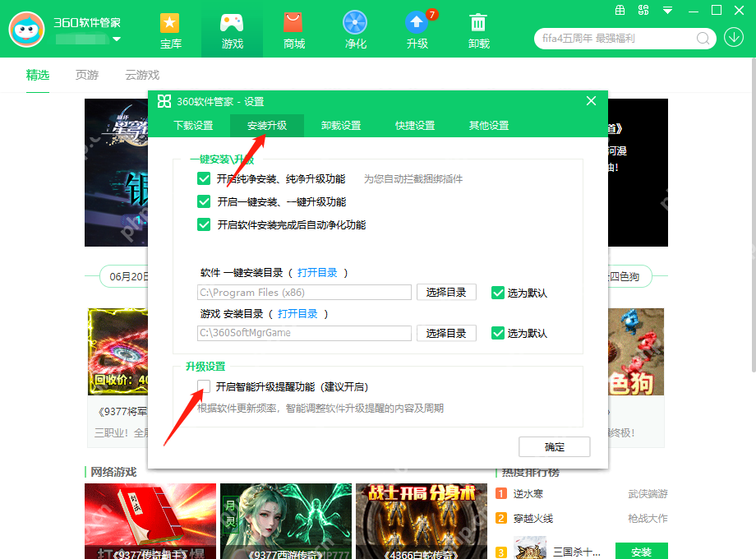Viewport: 756px width, 559px height.
Task: Uncheck 开启软件安装完成后自动净化功能
Action: (x=204, y=224)
